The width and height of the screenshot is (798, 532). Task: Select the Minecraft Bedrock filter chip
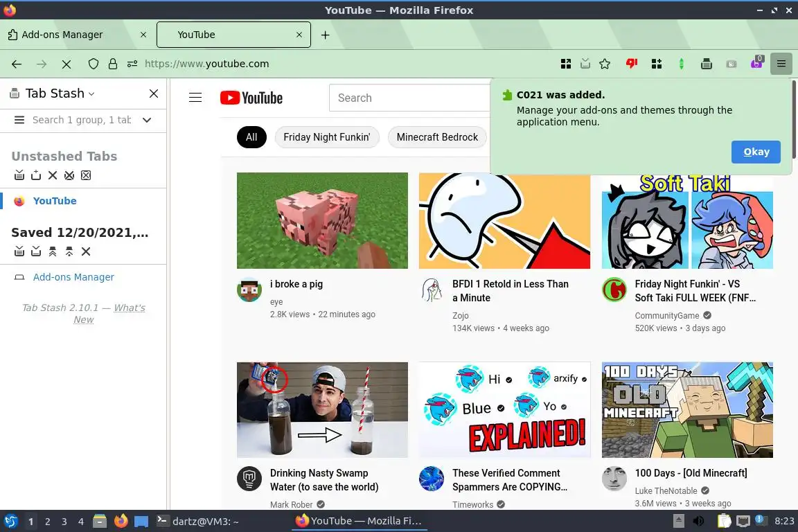(437, 137)
